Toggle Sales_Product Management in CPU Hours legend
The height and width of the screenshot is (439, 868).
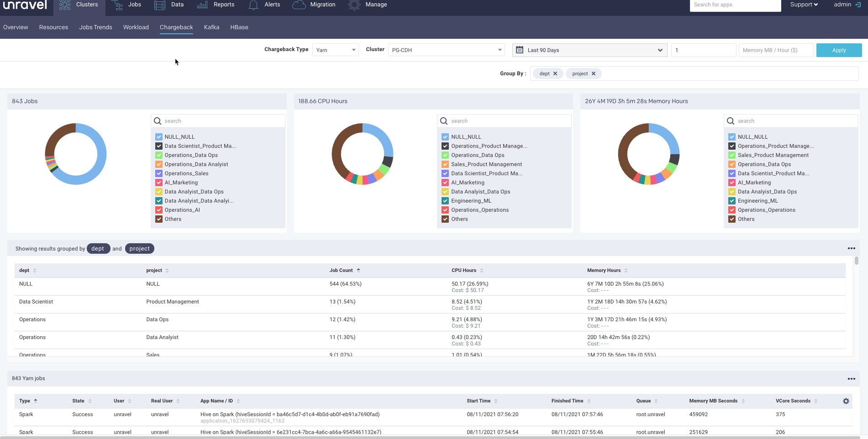(x=445, y=164)
